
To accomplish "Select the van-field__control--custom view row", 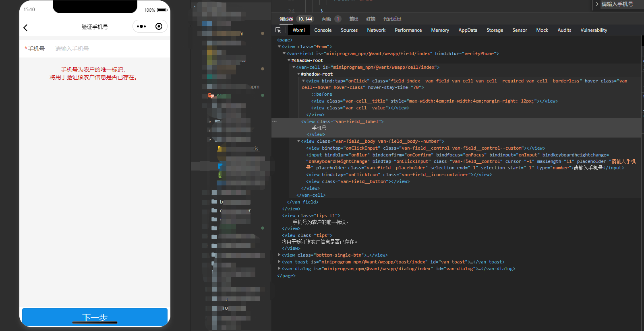I will (x=425, y=148).
